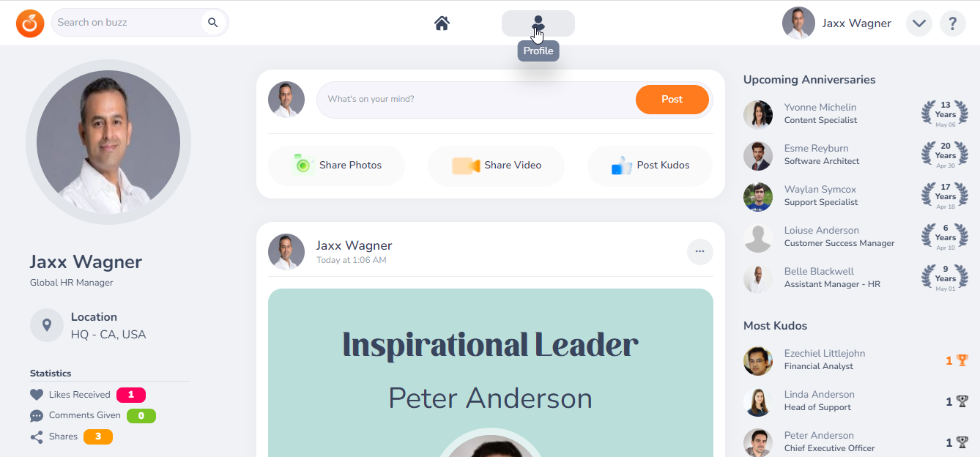Open post options three-dot menu

click(x=699, y=251)
